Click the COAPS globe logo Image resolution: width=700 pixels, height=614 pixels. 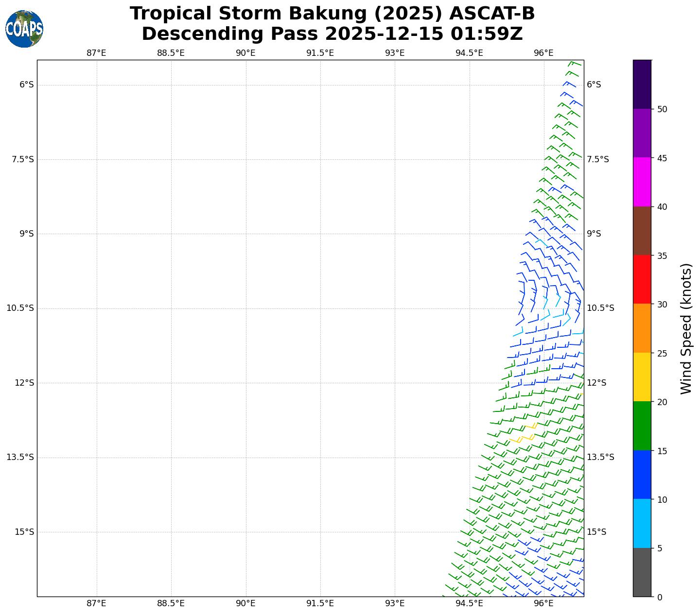point(24,29)
